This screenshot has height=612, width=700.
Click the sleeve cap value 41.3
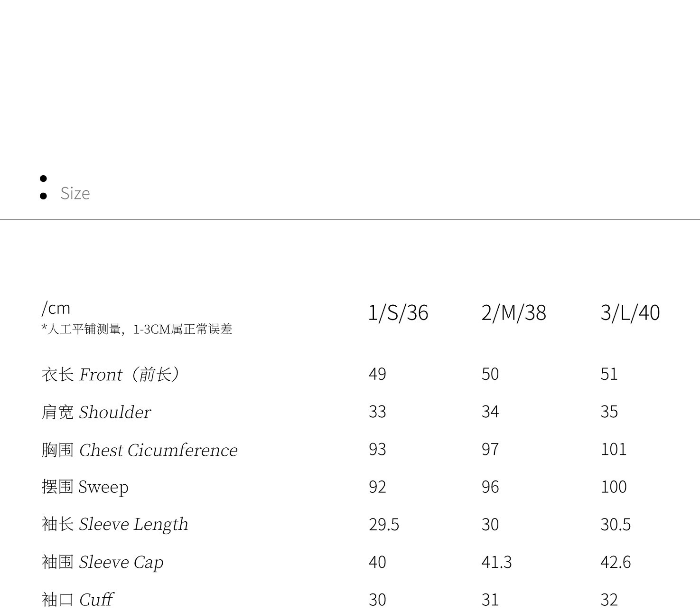(496, 562)
